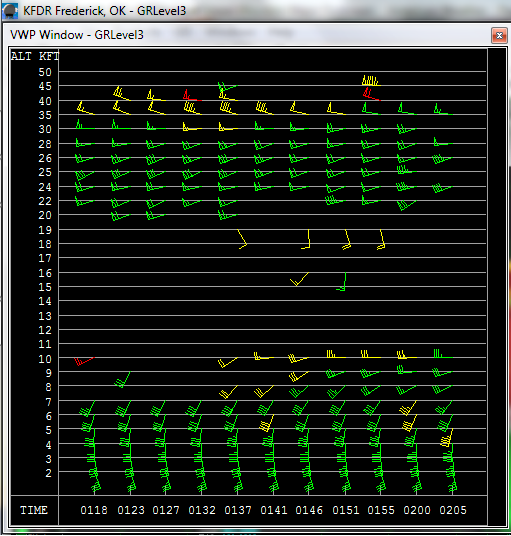Click the 0151 time label
511x536 pixels.
(346, 510)
